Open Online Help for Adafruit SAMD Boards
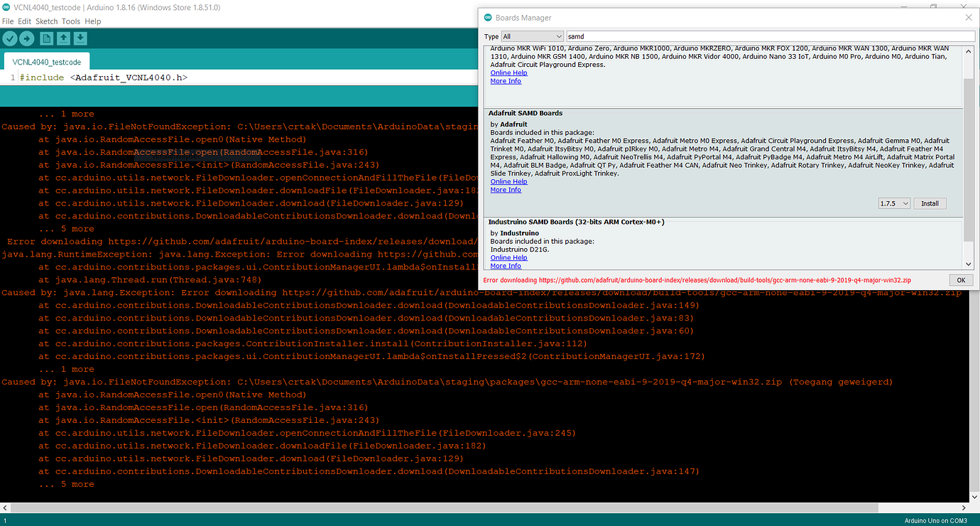The height and width of the screenshot is (526, 980). pyautogui.click(x=508, y=181)
